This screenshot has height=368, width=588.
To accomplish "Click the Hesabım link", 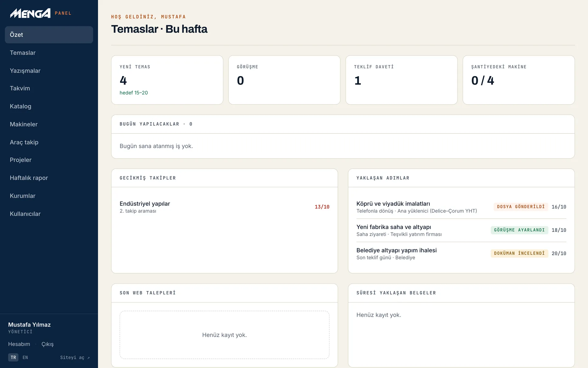I will click(x=19, y=344).
